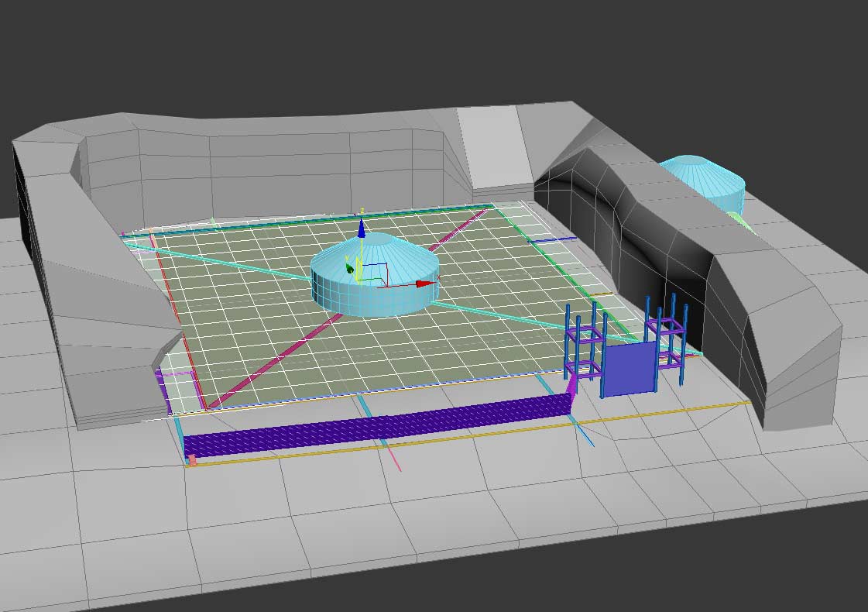Click the green Y-axis arrowhead on gizmo

click(350, 269)
